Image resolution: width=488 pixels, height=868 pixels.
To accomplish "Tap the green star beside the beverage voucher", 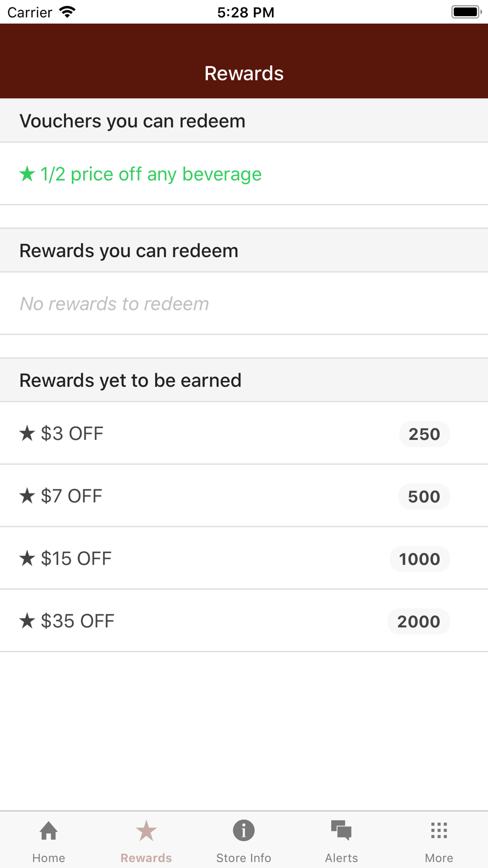I will click(27, 173).
